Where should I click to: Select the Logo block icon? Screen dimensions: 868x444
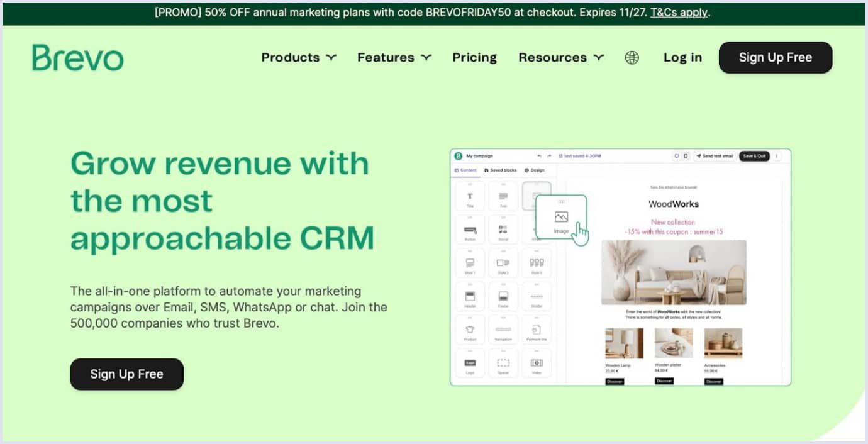point(470,364)
